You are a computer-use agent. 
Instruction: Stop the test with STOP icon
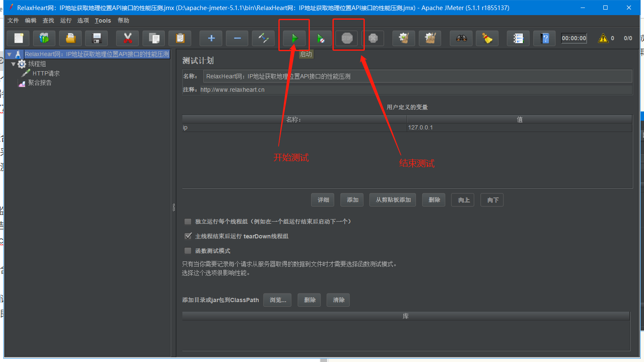[x=347, y=38]
